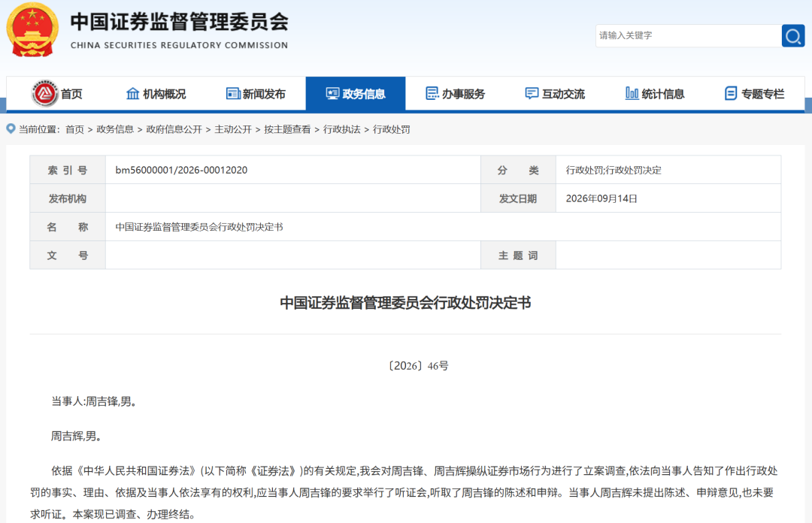Click the newspaper icon beside 新闻发布
The height and width of the screenshot is (523, 812).
tap(233, 94)
